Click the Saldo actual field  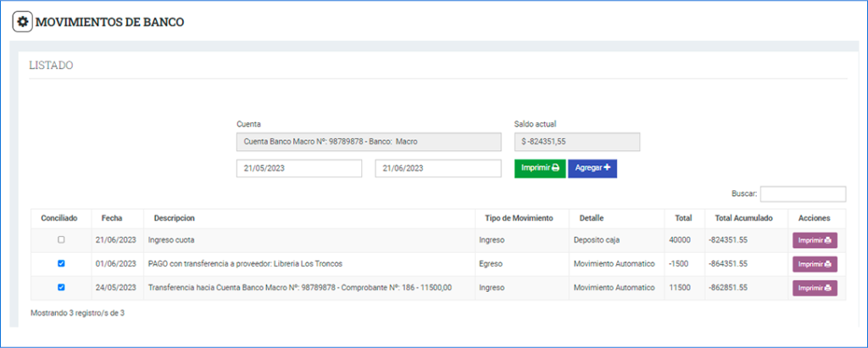576,142
